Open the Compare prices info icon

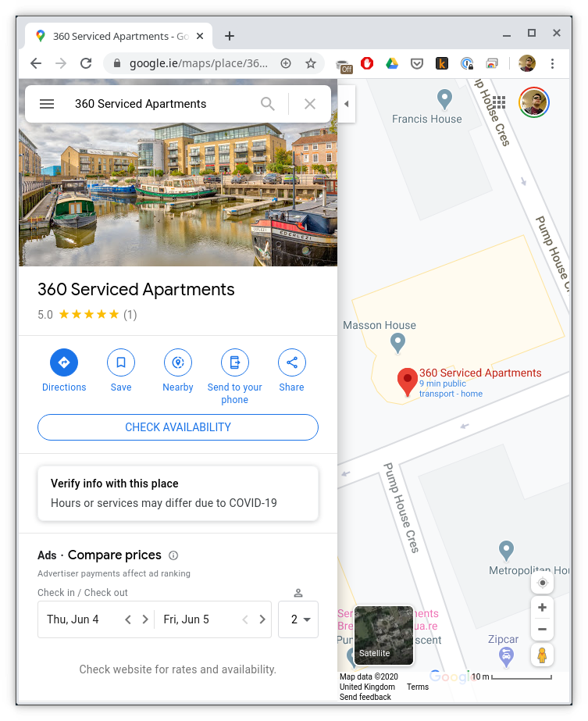coord(173,555)
